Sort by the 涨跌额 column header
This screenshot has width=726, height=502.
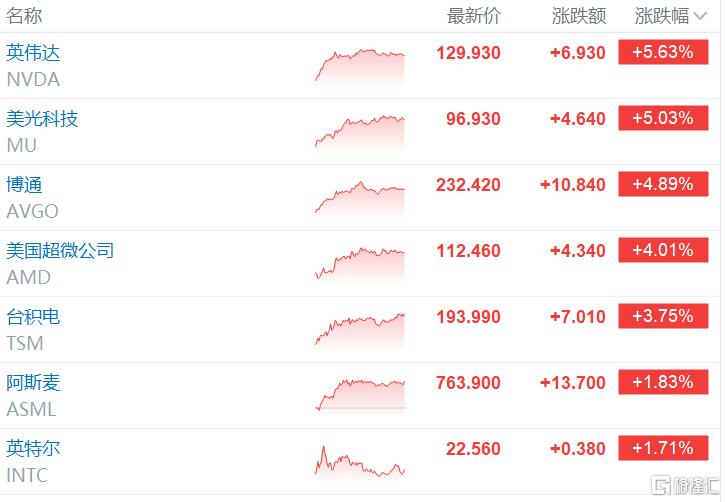(579, 16)
